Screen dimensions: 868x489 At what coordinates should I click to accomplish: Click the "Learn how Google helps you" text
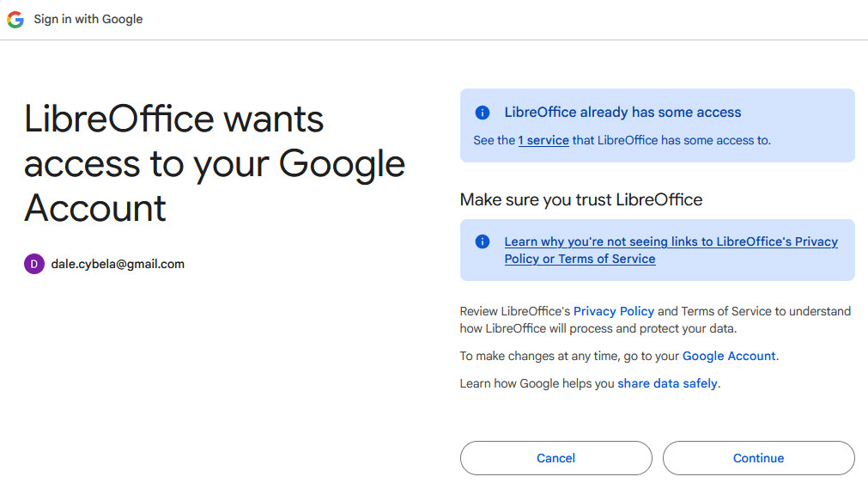(537, 383)
